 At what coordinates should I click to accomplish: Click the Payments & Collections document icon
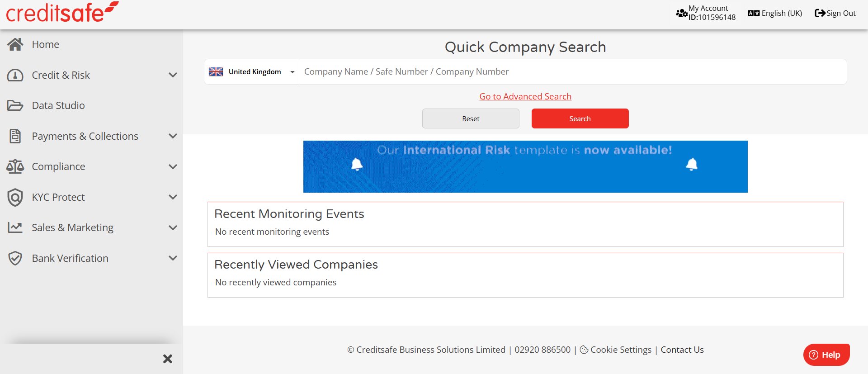tap(15, 136)
